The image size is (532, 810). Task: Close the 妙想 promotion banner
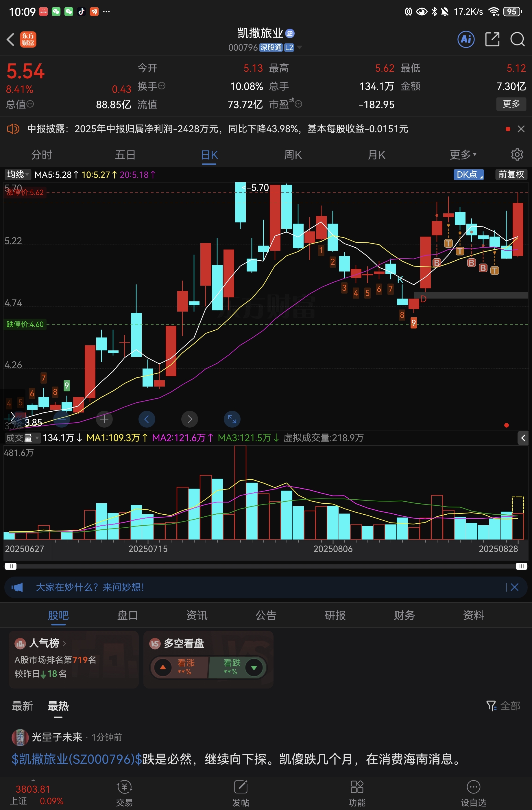(x=514, y=587)
